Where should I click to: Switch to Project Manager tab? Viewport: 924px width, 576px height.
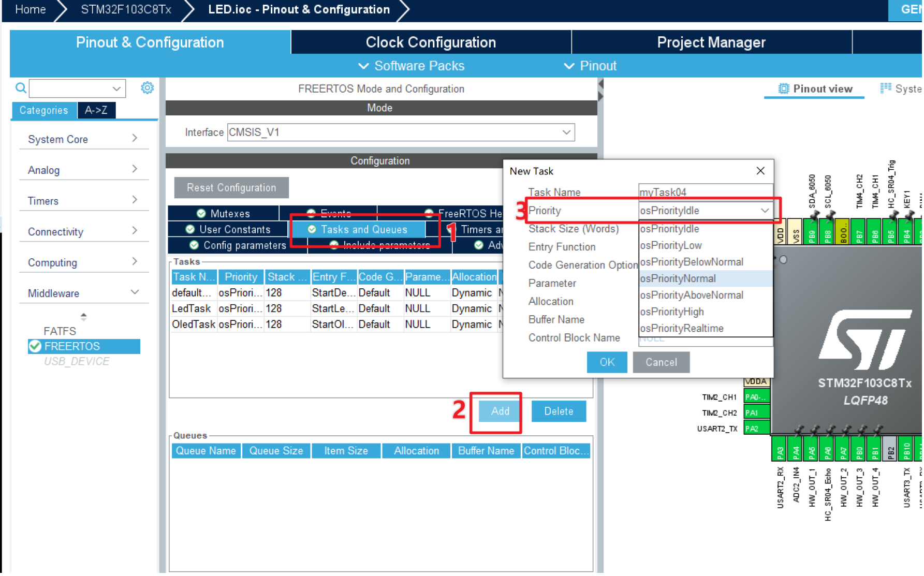[x=711, y=42]
